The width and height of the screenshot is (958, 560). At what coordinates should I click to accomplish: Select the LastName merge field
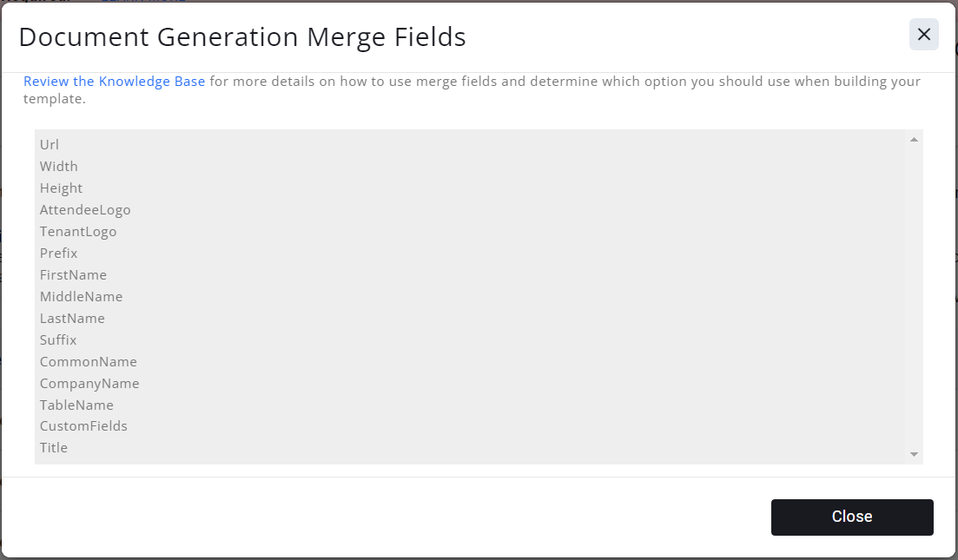(72, 319)
